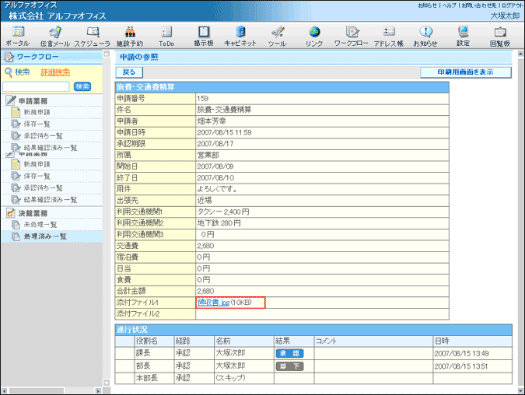Click the 承認期限 value 2007/08/17
This screenshot has width=525, height=395.
[x=215, y=144]
